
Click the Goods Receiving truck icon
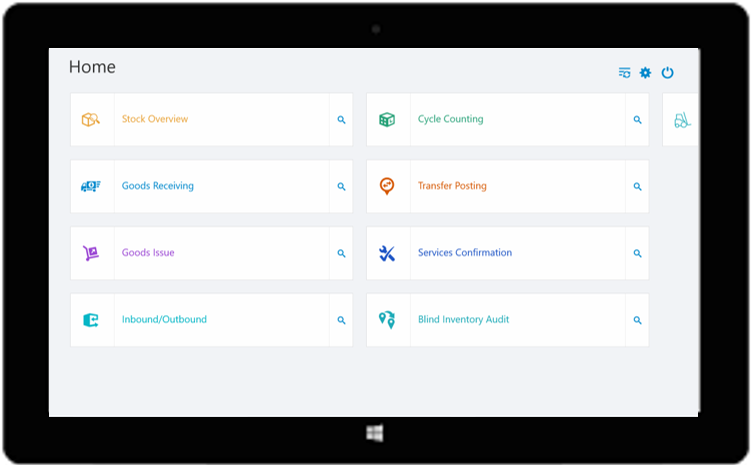click(91, 187)
